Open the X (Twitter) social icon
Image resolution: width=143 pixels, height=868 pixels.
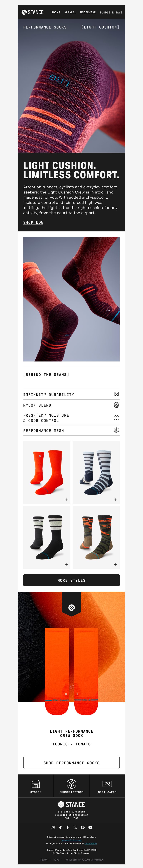(75, 827)
